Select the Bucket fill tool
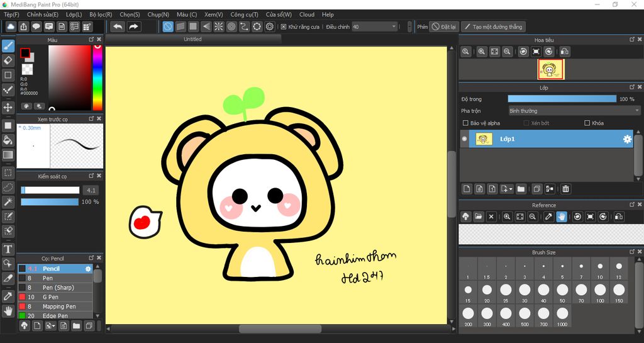Screen dimensions: 644x343 [8, 140]
